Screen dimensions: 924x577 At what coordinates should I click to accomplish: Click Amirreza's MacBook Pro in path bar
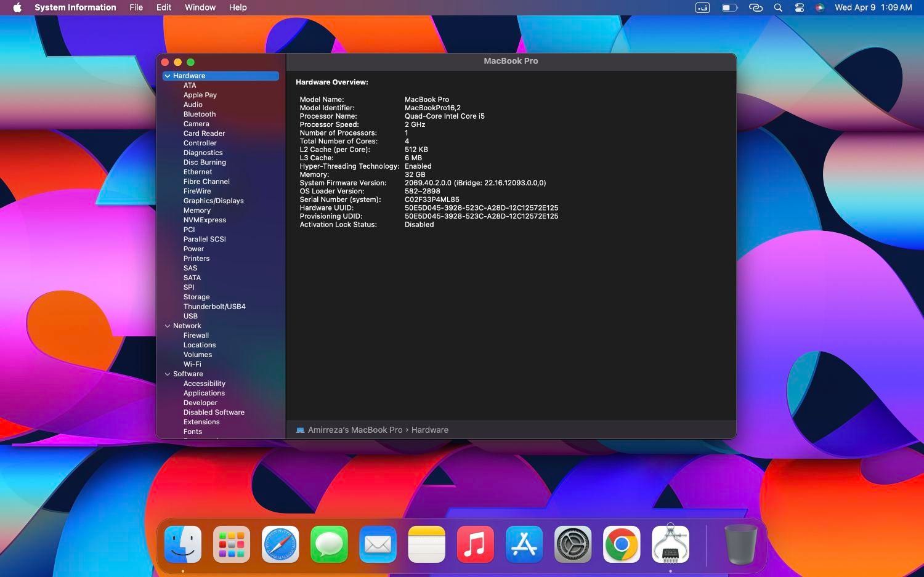355,430
